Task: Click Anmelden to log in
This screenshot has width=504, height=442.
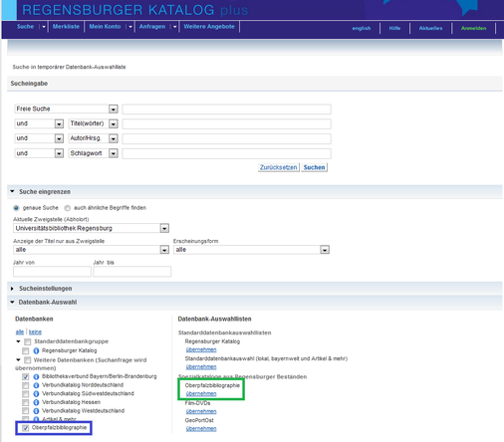Action: pos(474,28)
